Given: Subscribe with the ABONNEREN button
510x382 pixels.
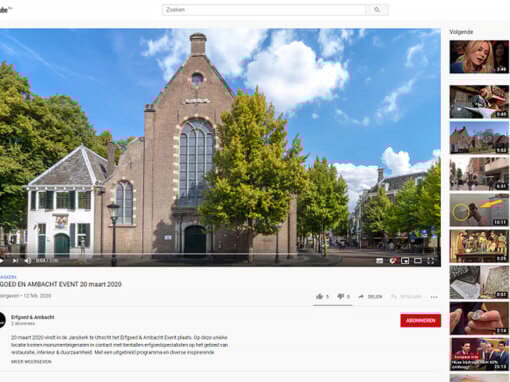Looking at the screenshot, I should tap(420, 320).
